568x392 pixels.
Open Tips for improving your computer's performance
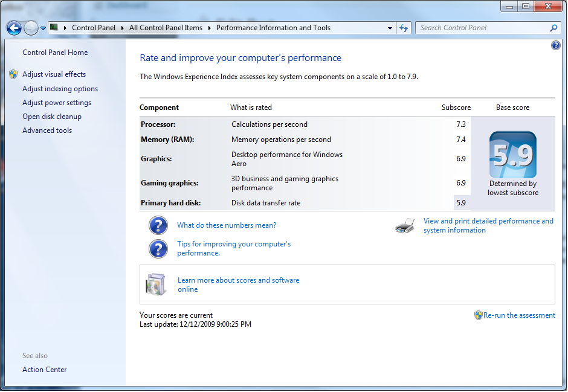pos(234,248)
